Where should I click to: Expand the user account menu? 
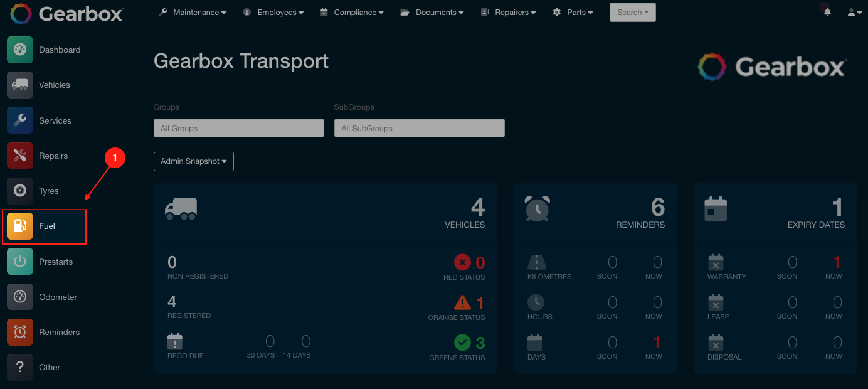pos(854,12)
